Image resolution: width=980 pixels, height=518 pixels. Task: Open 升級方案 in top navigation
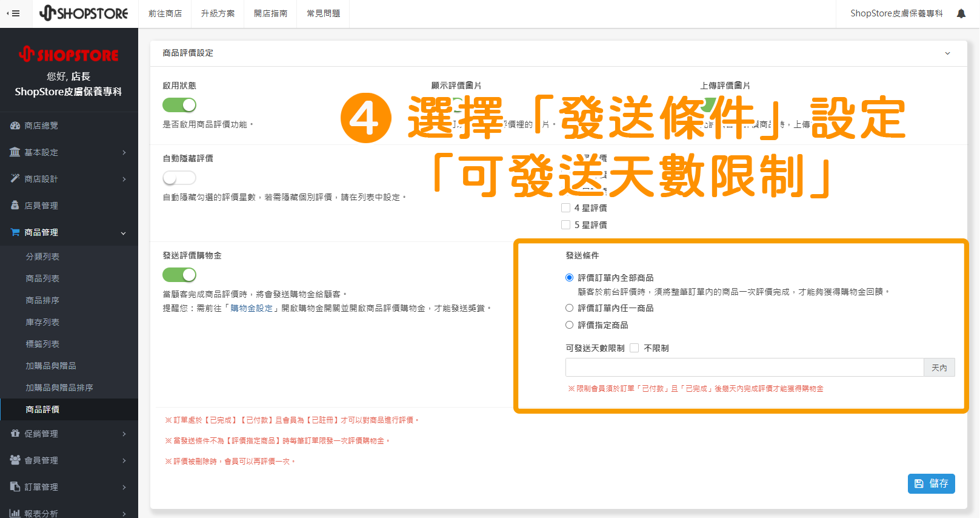(x=218, y=13)
